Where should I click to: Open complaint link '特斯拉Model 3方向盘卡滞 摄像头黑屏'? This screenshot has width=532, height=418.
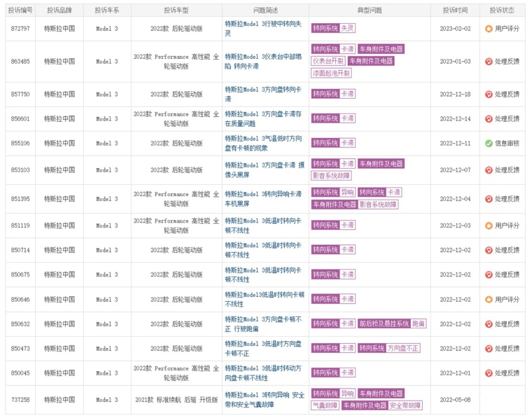tap(265, 170)
